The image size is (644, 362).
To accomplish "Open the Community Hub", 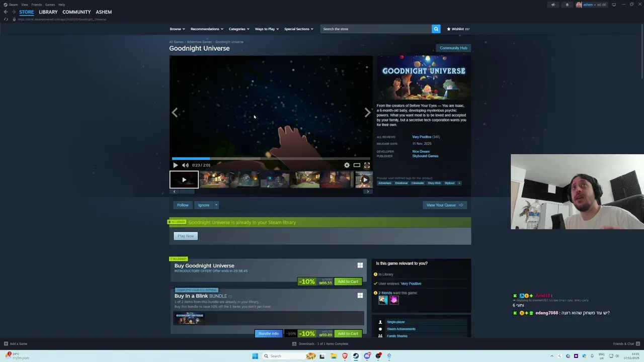I will pyautogui.click(x=453, y=48).
